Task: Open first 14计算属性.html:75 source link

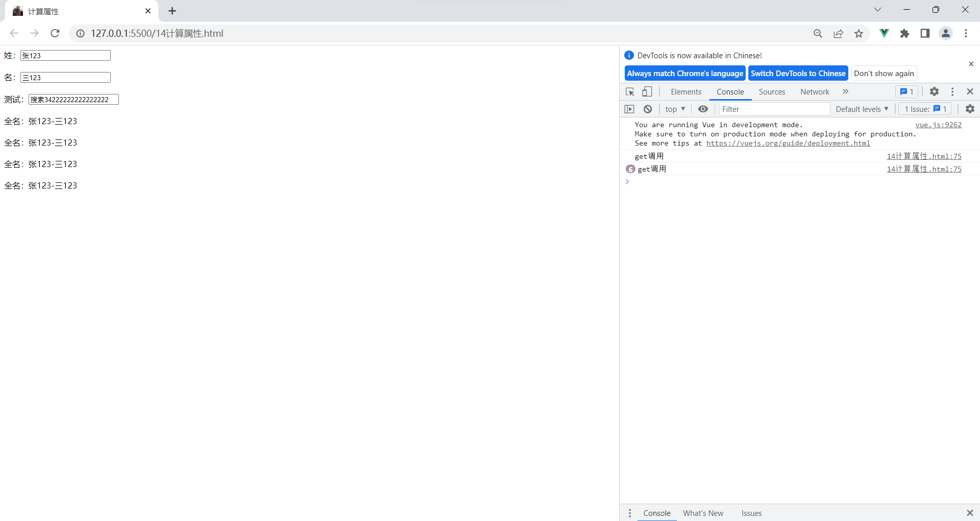Action: (x=924, y=156)
